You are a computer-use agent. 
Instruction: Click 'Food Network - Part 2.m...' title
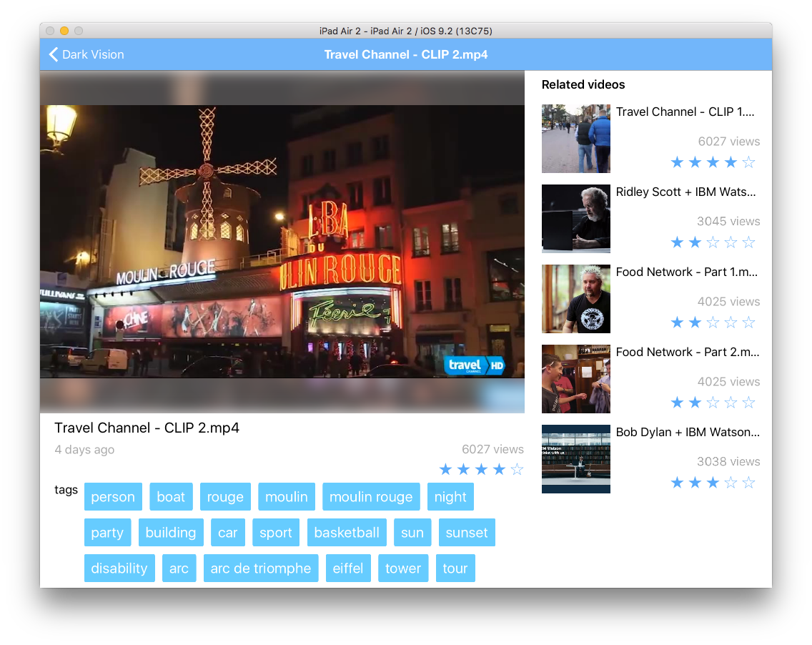click(688, 352)
